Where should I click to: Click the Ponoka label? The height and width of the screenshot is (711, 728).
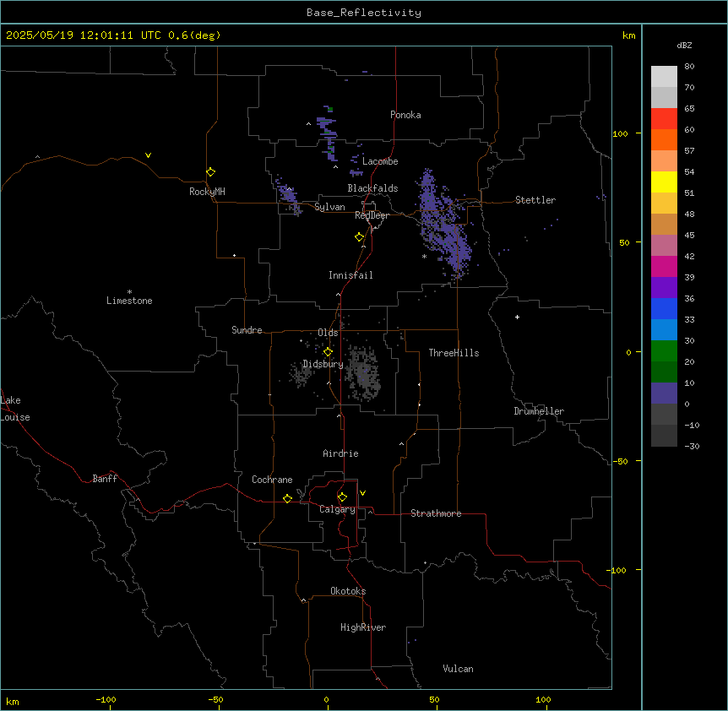click(405, 115)
